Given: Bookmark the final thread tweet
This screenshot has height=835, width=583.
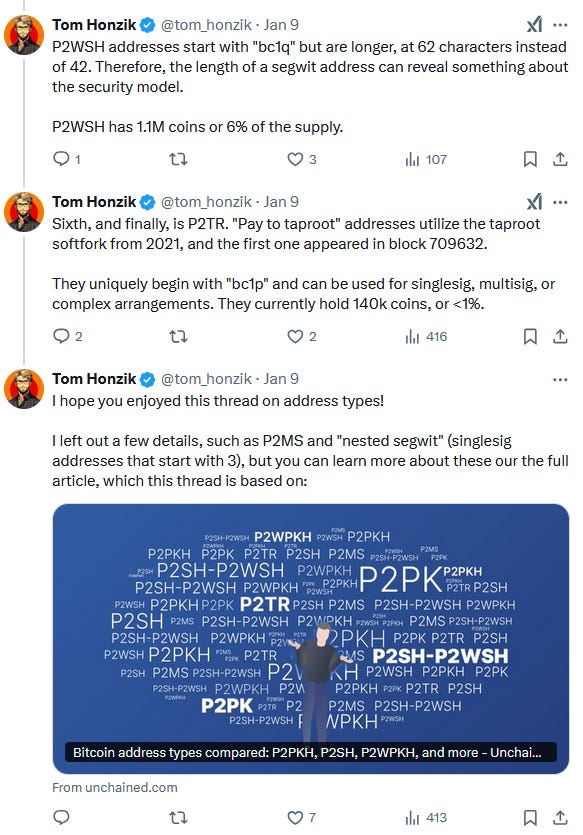Looking at the screenshot, I should point(530,817).
